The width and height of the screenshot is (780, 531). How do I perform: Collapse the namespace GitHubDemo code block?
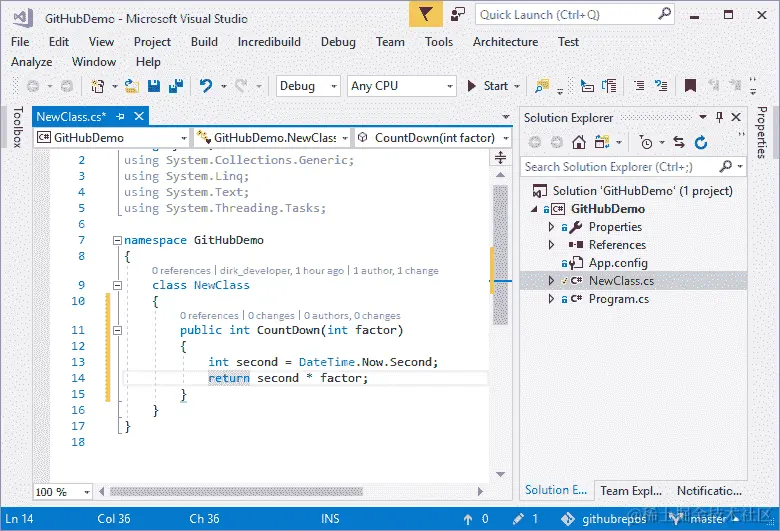117,240
